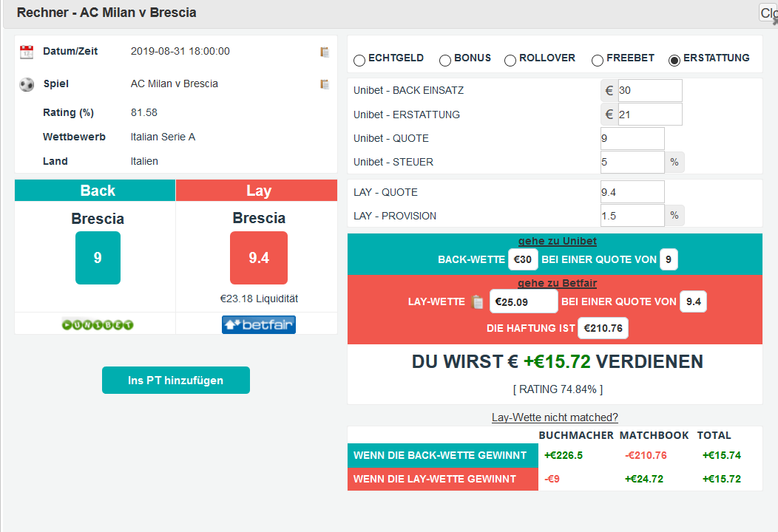Edit the LAY PROVISION percentage field
This screenshot has width=778, height=532.
coord(632,216)
